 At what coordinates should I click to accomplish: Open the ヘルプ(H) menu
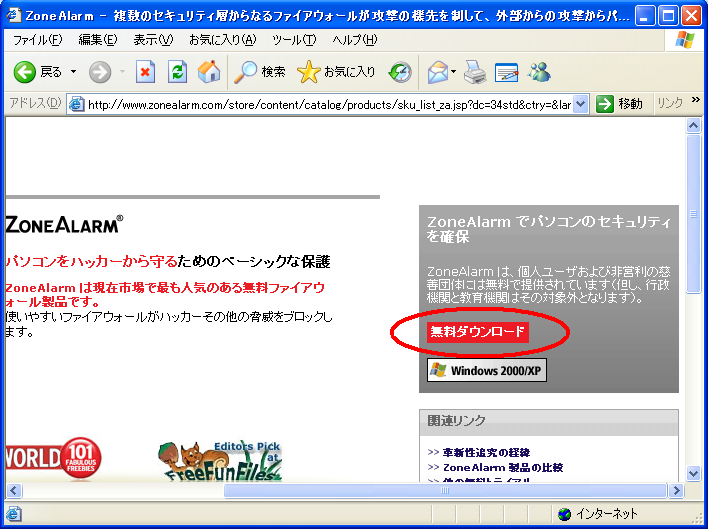pos(354,40)
